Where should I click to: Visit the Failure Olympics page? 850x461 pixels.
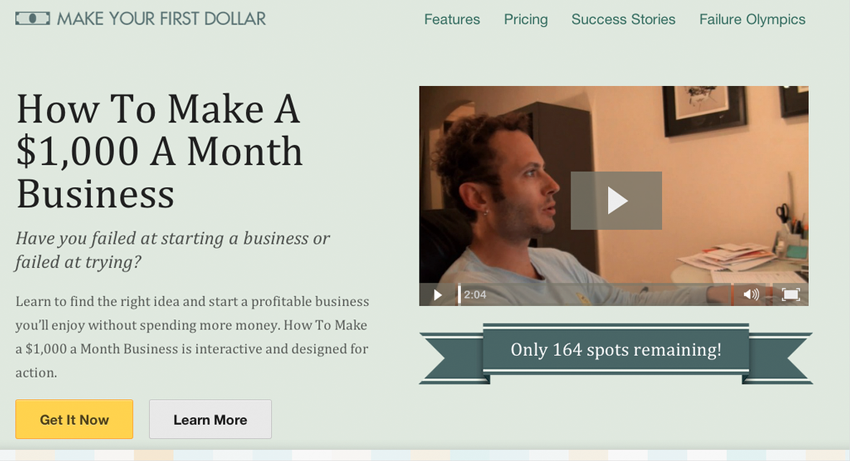click(752, 20)
